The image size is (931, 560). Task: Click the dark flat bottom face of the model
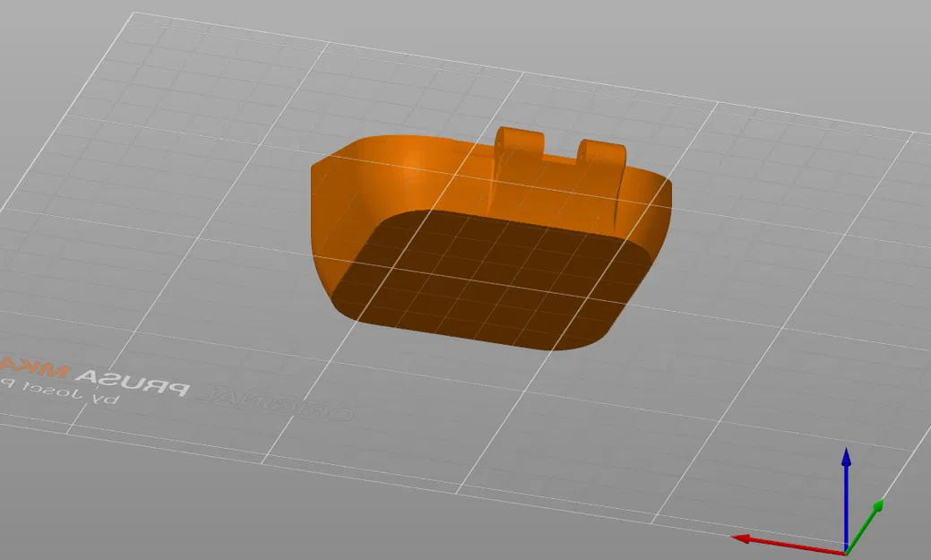[492, 280]
